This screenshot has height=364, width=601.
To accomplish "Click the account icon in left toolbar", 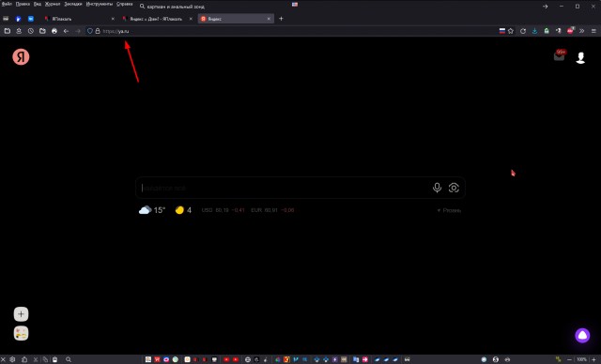I will tap(19, 31).
